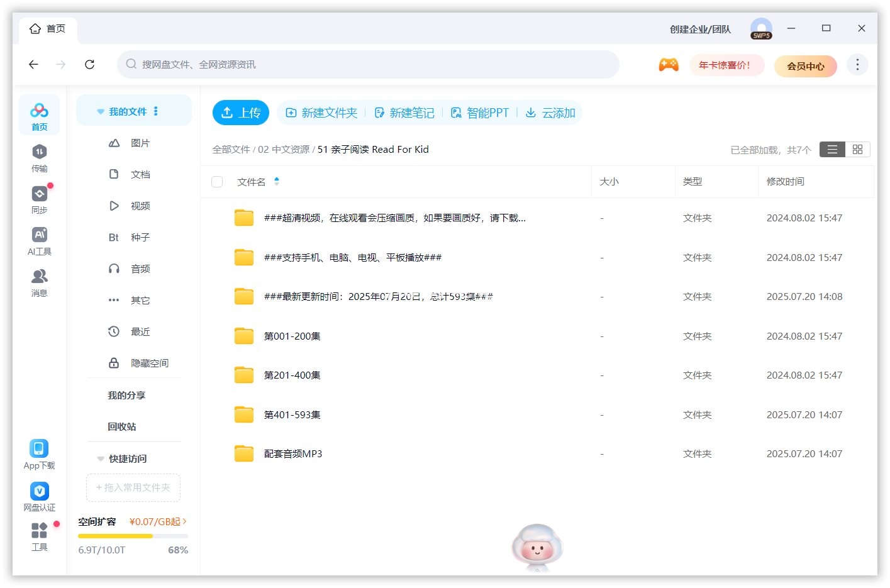Check 消息 messages in the sidebar
The height and width of the screenshot is (588, 890).
pyautogui.click(x=39, y=282)
